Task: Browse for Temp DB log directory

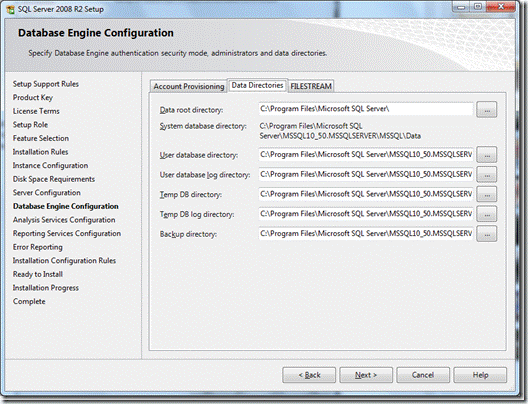Action: [487, 214]
